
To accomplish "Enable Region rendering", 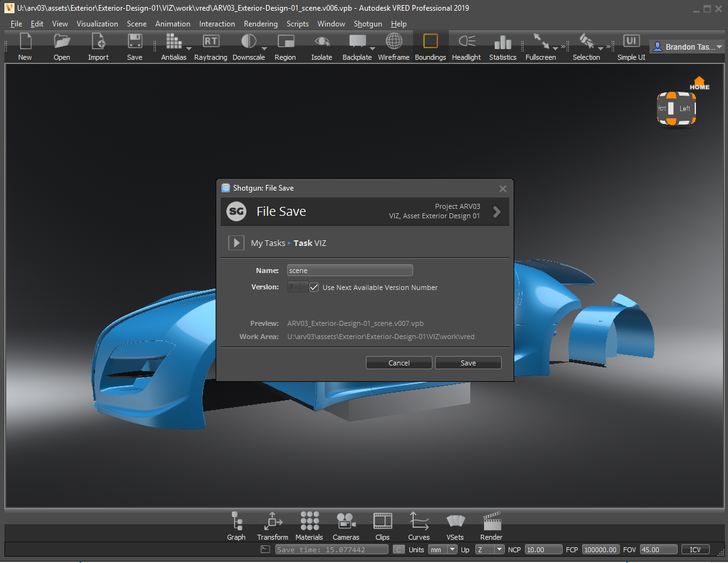I will (285, 44).
